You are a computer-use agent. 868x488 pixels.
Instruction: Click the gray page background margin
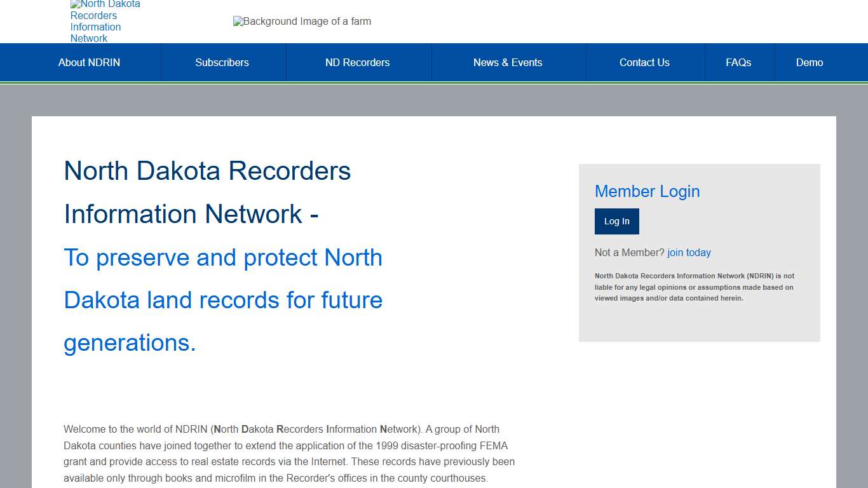point(16,254)
